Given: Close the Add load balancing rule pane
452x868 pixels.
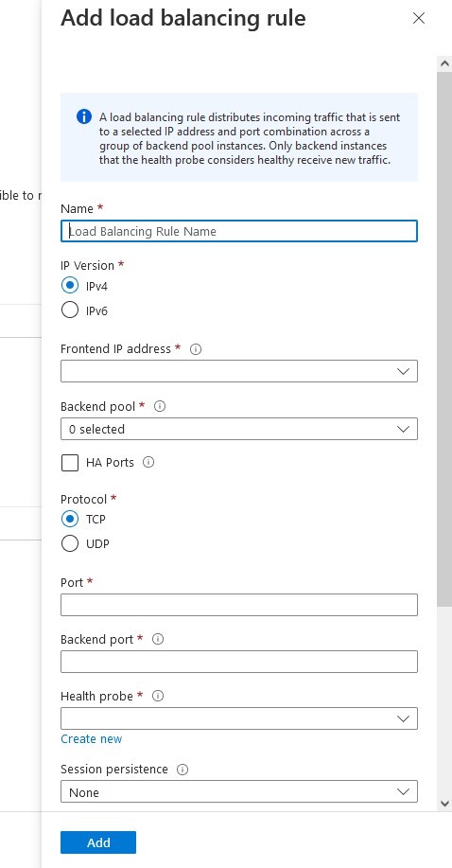Looking at the screenshot, I should coord(419,18).
